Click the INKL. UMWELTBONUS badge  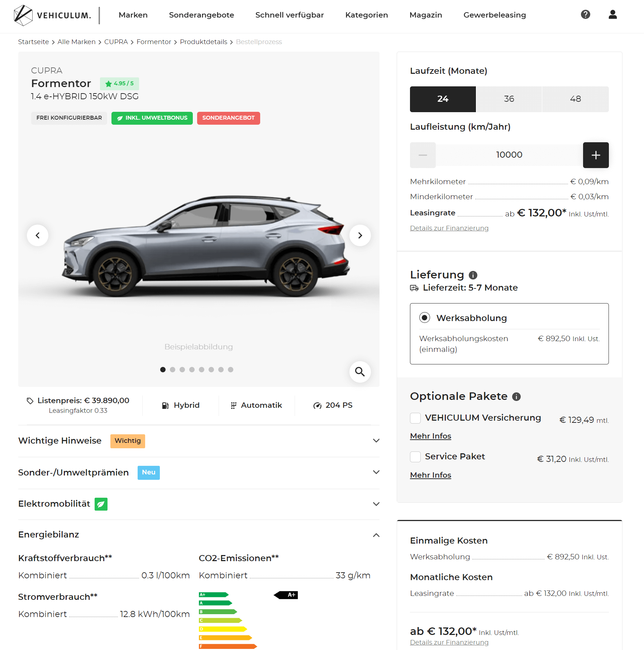click(x=152, y=118)
